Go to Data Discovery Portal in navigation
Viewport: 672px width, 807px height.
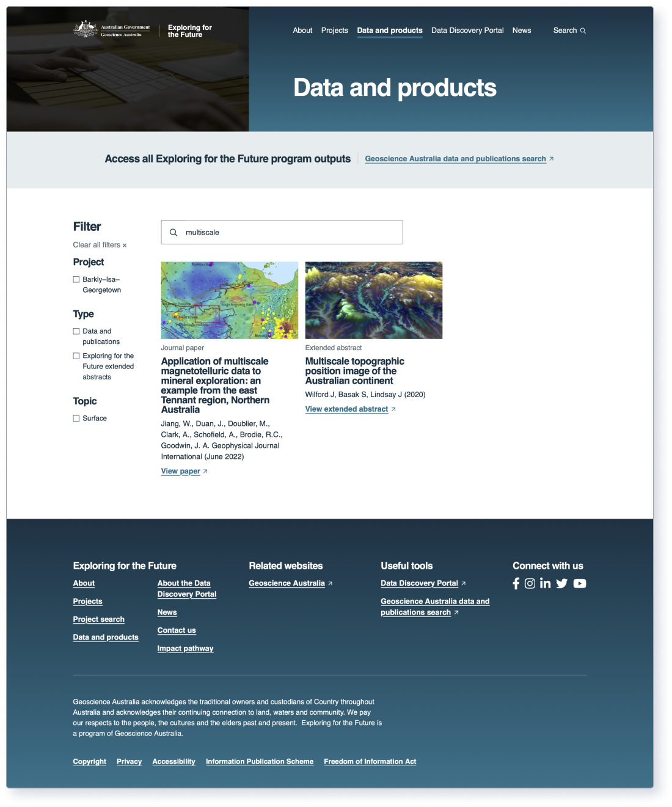coord(467,31)
